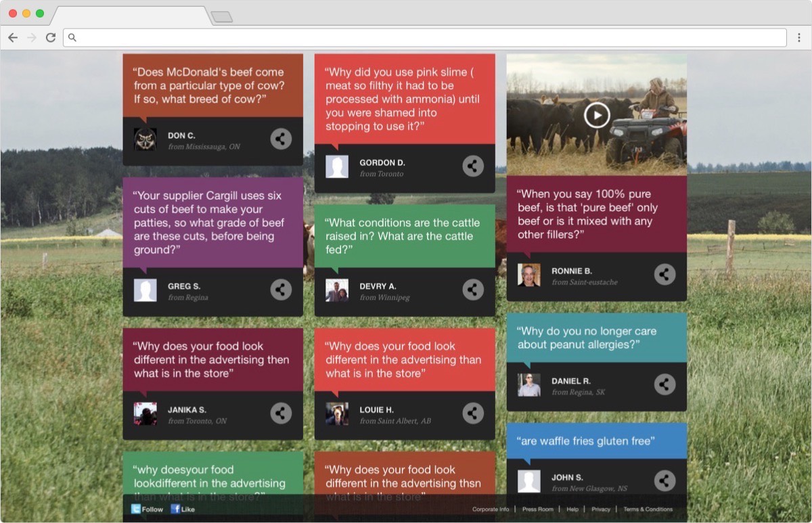The image size is (812, 523).
Task: Share Gordon D.'s pink slime question
Action: (x=473, y=166)
